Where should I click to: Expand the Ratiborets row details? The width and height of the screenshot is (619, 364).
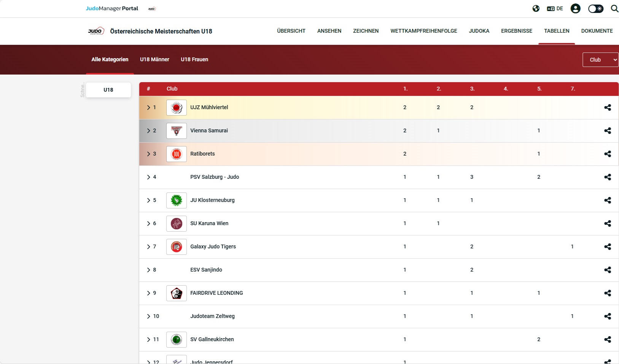[x=149, y=154]
